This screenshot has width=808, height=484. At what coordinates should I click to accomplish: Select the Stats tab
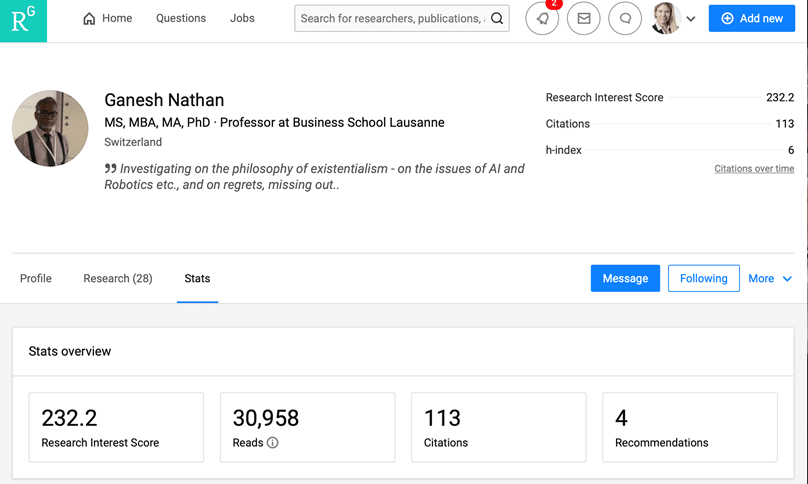197,279
